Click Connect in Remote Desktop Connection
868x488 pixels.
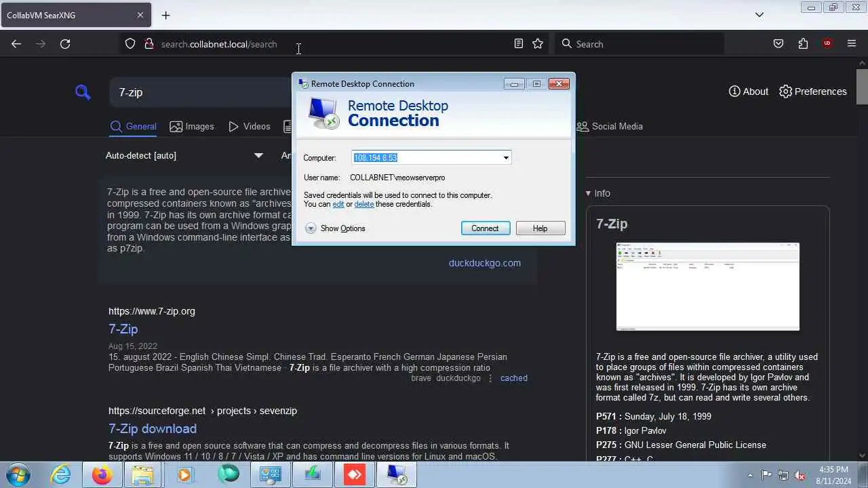click(486, 228)
